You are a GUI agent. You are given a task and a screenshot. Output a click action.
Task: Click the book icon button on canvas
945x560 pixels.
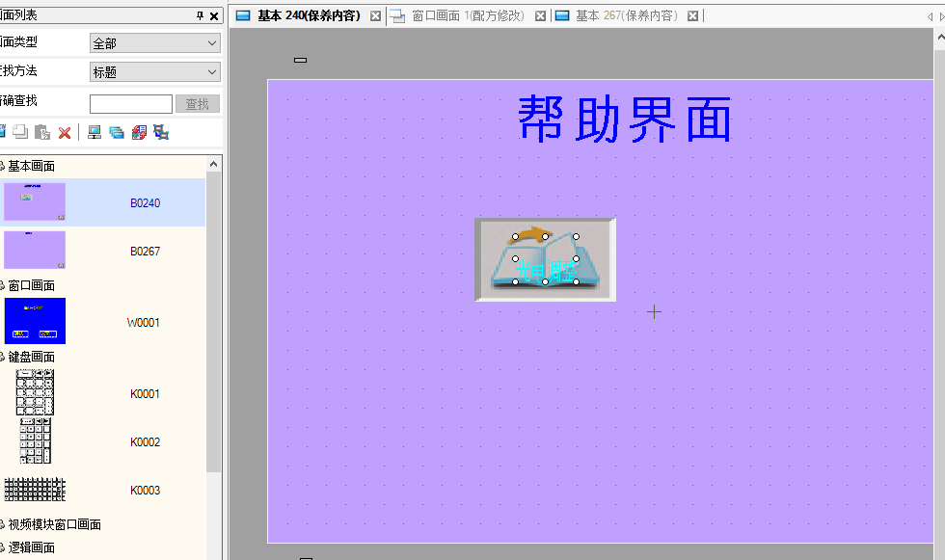[x=545, y=259]
